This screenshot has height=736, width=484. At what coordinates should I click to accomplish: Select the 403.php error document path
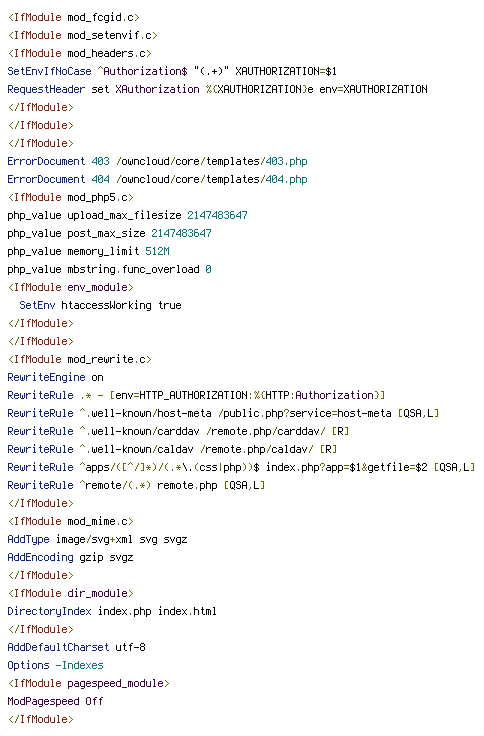pyautogui.click(x=212, y=161)
